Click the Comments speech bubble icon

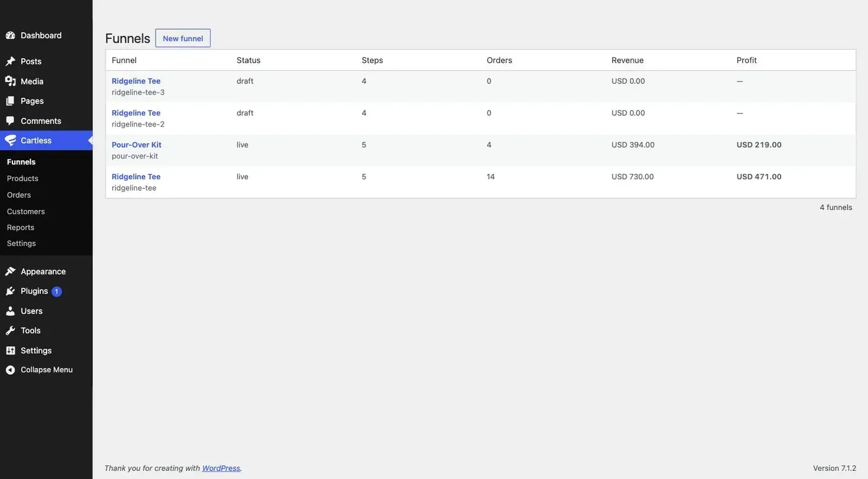pyautogui.click(x=11, y=121)
